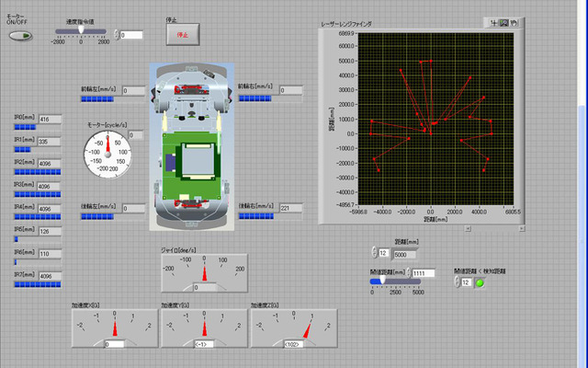588x368 pixels.
Task: Click the graph X-axis maximum label 6805.5
Action: [513, 212]
